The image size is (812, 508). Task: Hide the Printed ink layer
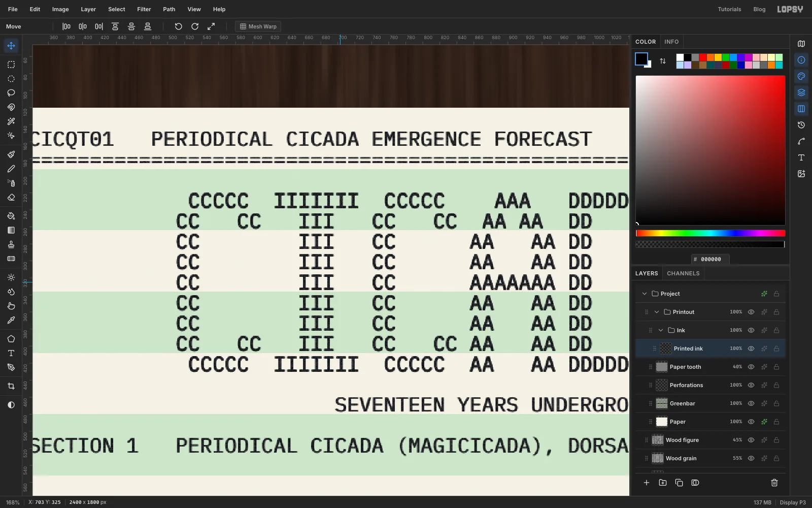click(751, 348)
